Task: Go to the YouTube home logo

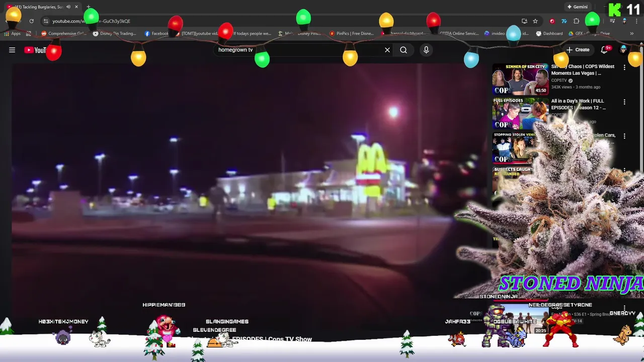Action: tap(35, 50)
